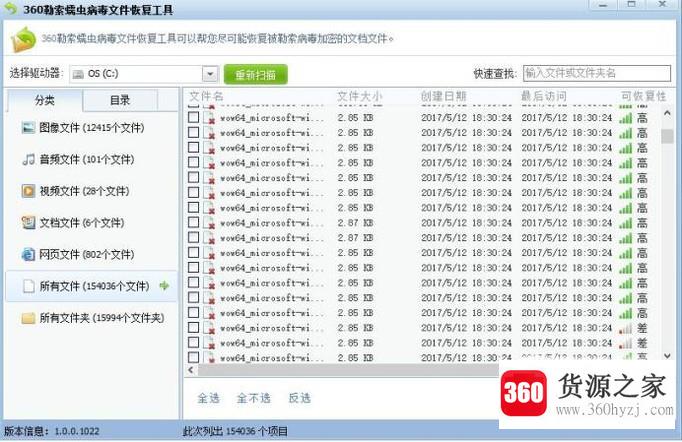Click the green arrow beside 所有文件 (154036个文件)
The height and width of the screenshot is (442, 682).
pyautogui.click(x=164, y=286)
